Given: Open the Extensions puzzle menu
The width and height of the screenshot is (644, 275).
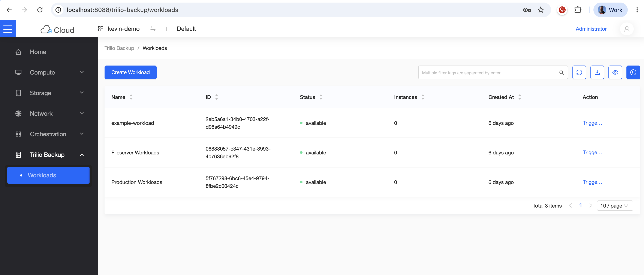Looking at the screenshot, I should 578,10.
